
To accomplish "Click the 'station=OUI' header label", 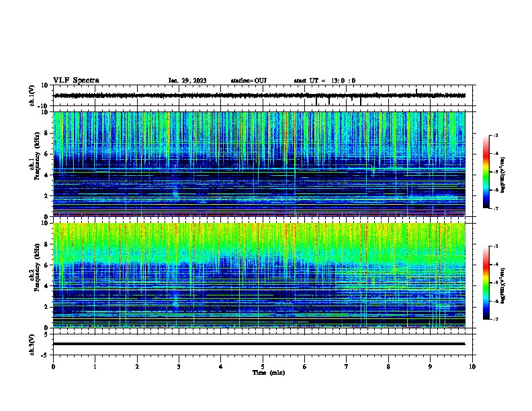I will coord(249,81).
